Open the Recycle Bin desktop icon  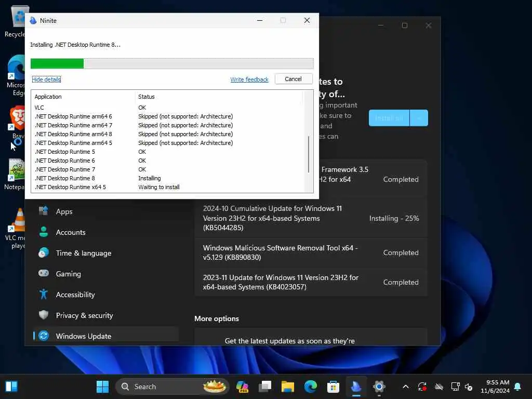(15, 22)
